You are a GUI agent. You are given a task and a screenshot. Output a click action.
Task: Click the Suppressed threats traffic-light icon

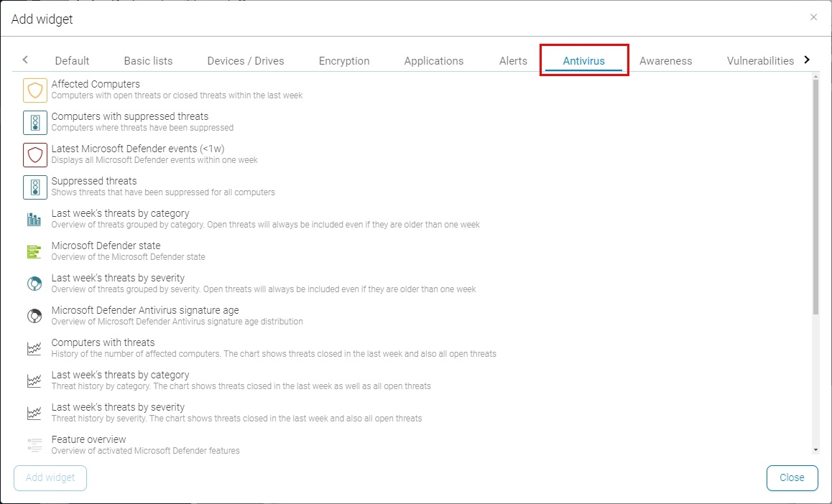[35, 187]
